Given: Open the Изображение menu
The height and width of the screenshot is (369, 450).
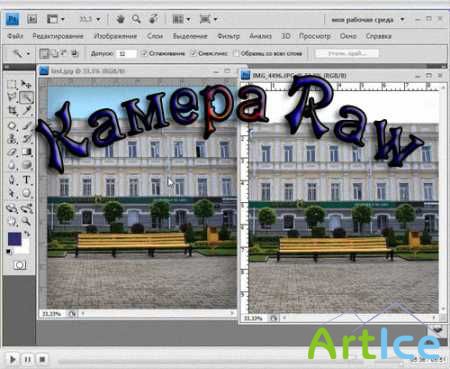Looking at the screenshot, I should pyautogui.click(x=115, y=36).
